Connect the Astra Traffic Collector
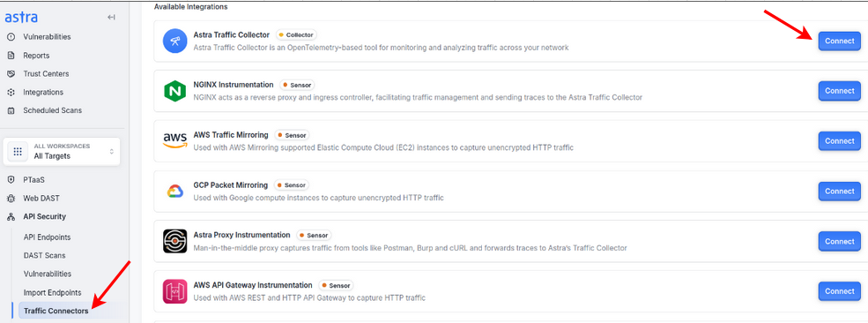 pos(839,41)
